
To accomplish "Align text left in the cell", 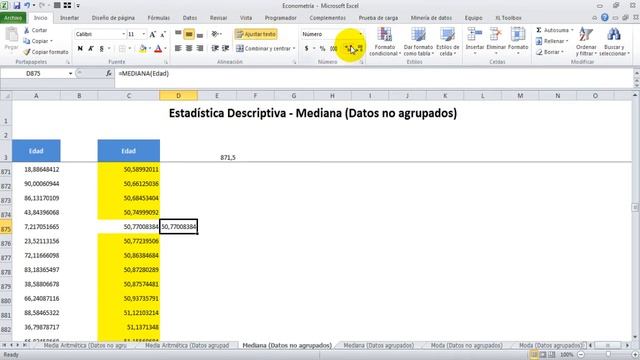I will tap(178, 49).
